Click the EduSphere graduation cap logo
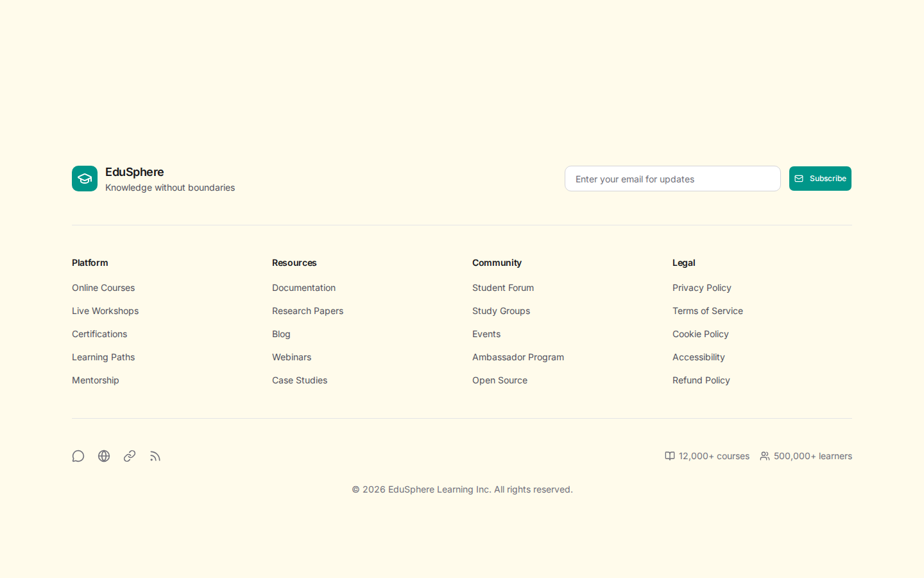This screenshot has width=924, height=578. point(85,179)
